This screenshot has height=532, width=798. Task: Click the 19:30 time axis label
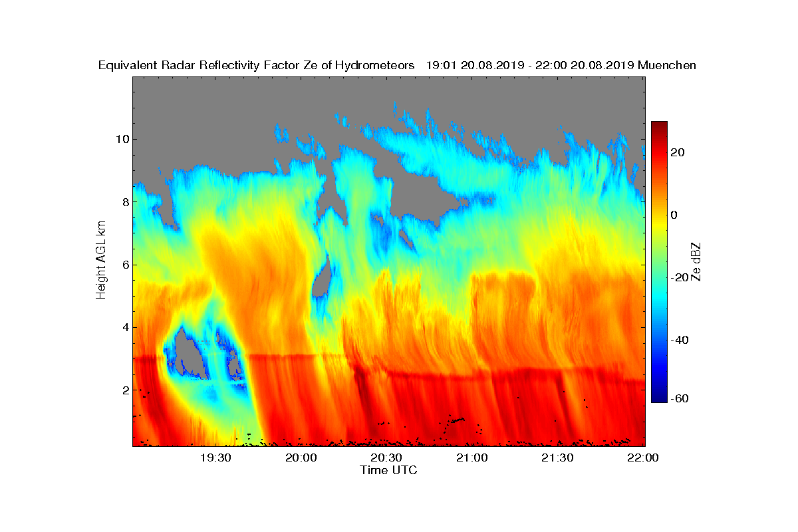215,458
